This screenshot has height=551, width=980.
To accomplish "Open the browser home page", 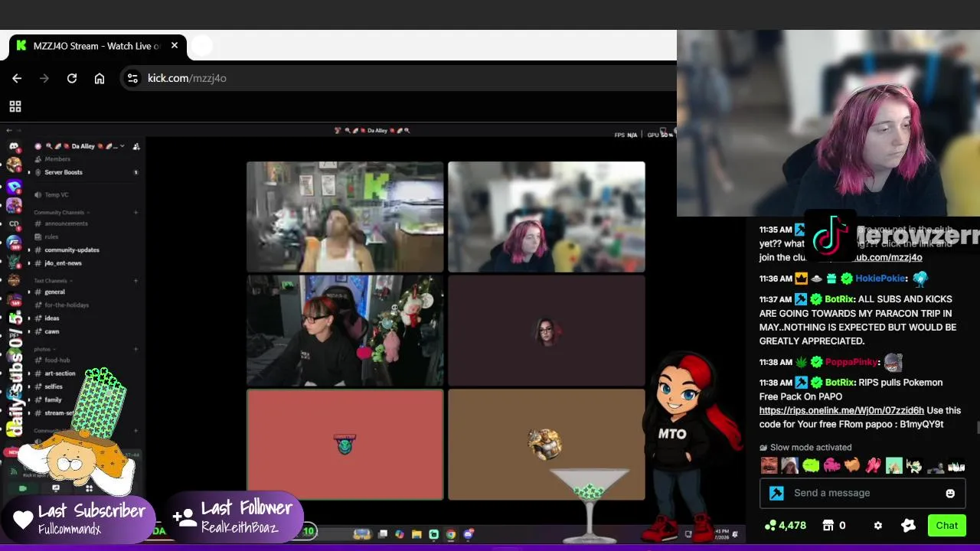I will click(x=100, y=78).
